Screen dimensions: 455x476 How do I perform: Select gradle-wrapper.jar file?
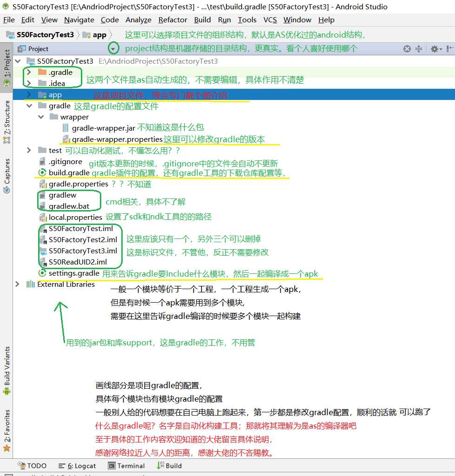point(104,128)
